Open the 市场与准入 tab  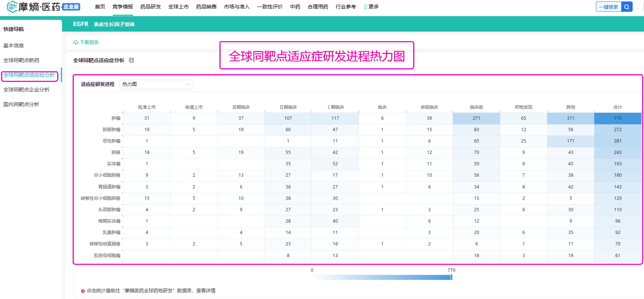(237, 7)
